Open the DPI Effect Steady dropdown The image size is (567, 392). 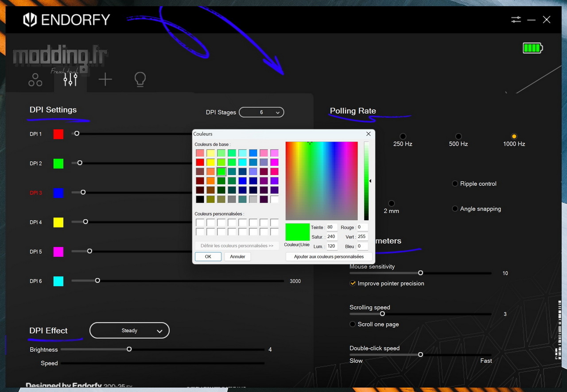(x=129, y=331)
